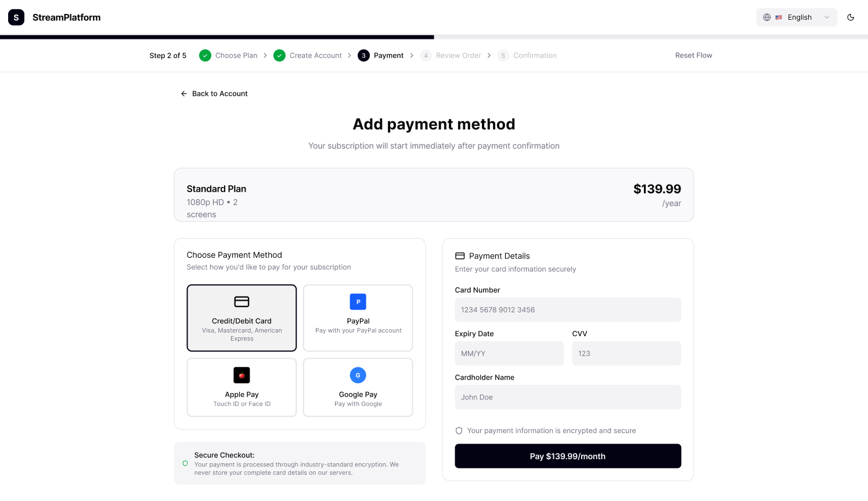Viewport: 868px width, 501px height.
Task: Select Credit/Debit Card payment method
Action: point(242,318)
